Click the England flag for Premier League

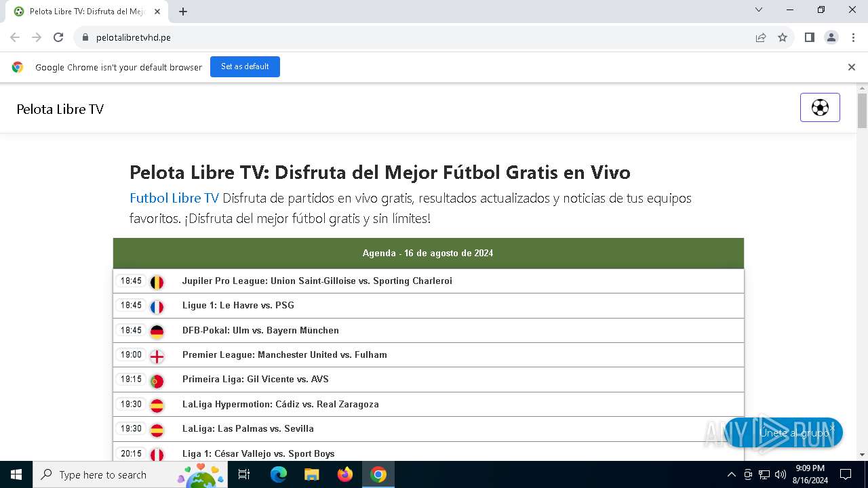(157, 356)
